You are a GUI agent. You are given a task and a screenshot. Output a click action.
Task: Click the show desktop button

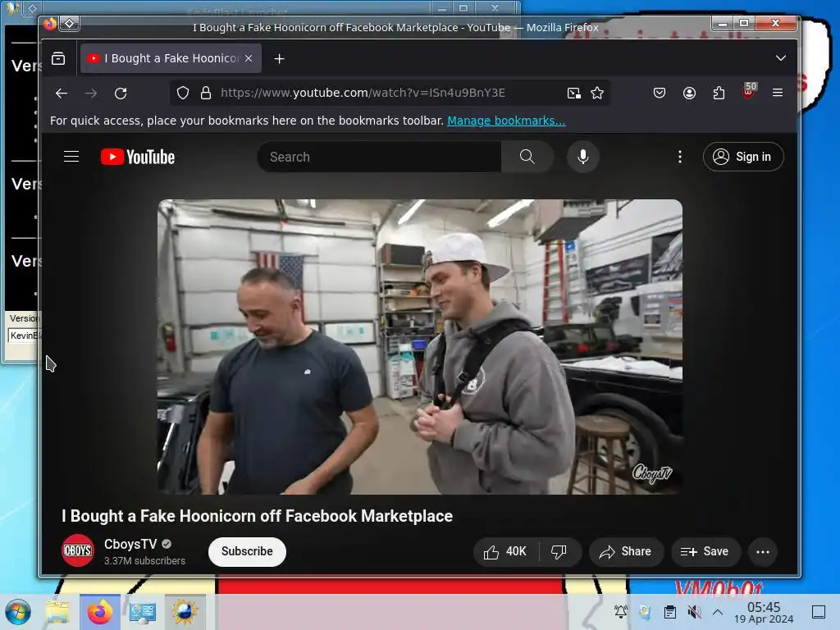(819, 612)
